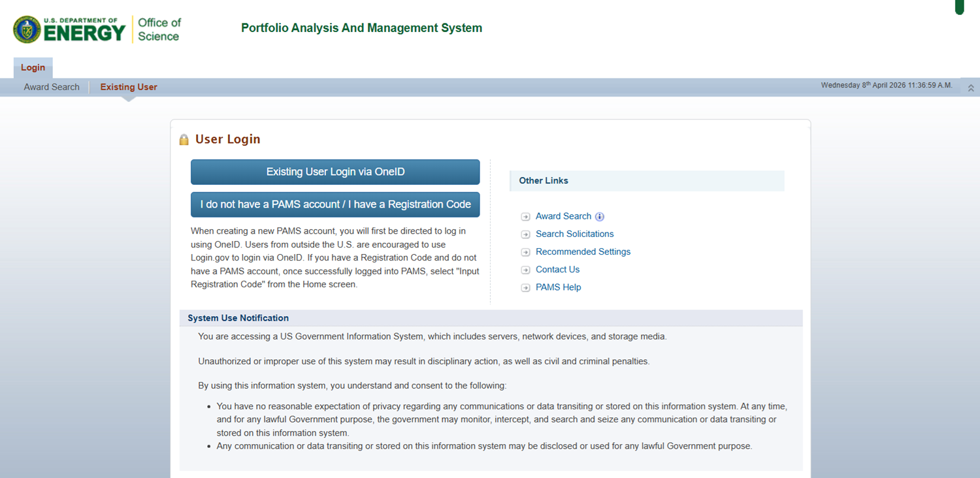Click the info icon next to Award Search

(600, 217)
